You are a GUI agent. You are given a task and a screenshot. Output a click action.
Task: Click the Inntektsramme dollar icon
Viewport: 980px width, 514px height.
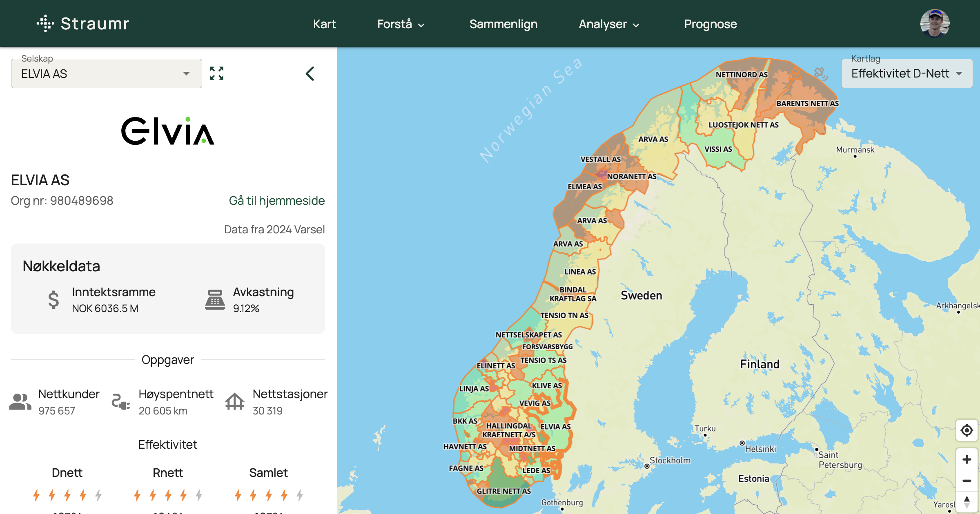pos(53,300)
